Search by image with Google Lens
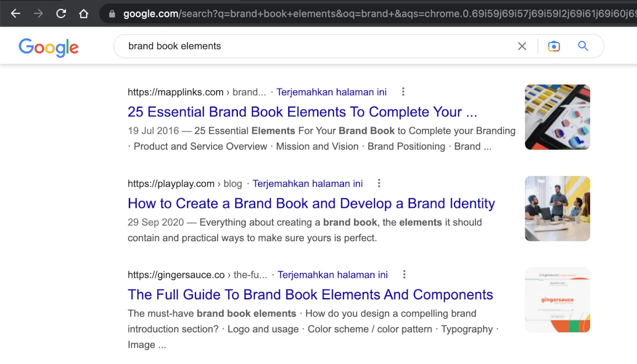 (x=553, y=45)
